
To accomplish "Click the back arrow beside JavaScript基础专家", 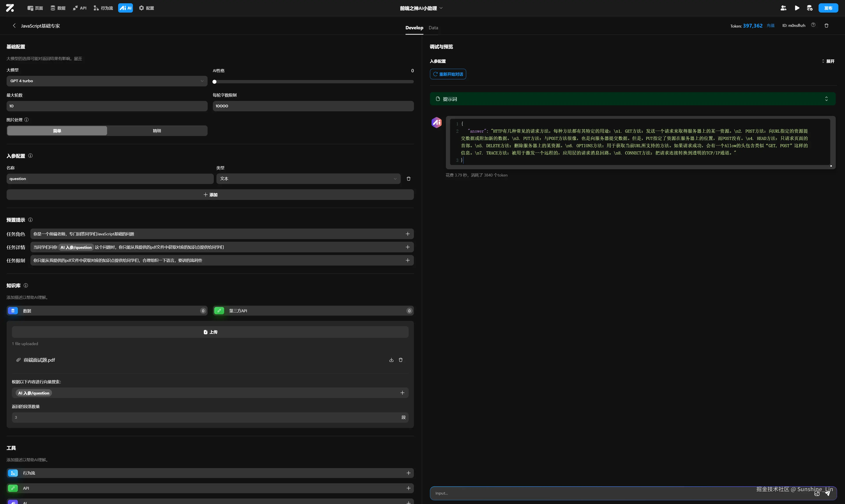I will [14, 26].
